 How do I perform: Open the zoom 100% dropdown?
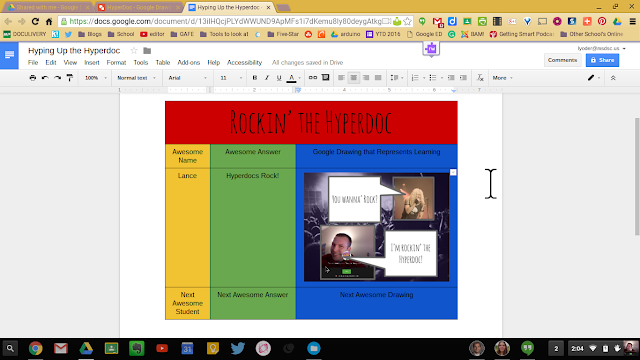[96, 78]
